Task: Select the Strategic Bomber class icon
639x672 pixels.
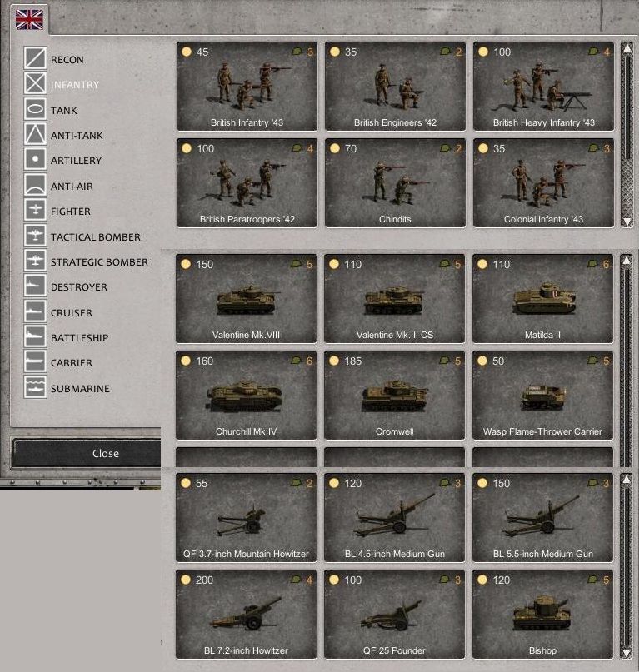Action: pyautogui.click(x=35, y=260)
